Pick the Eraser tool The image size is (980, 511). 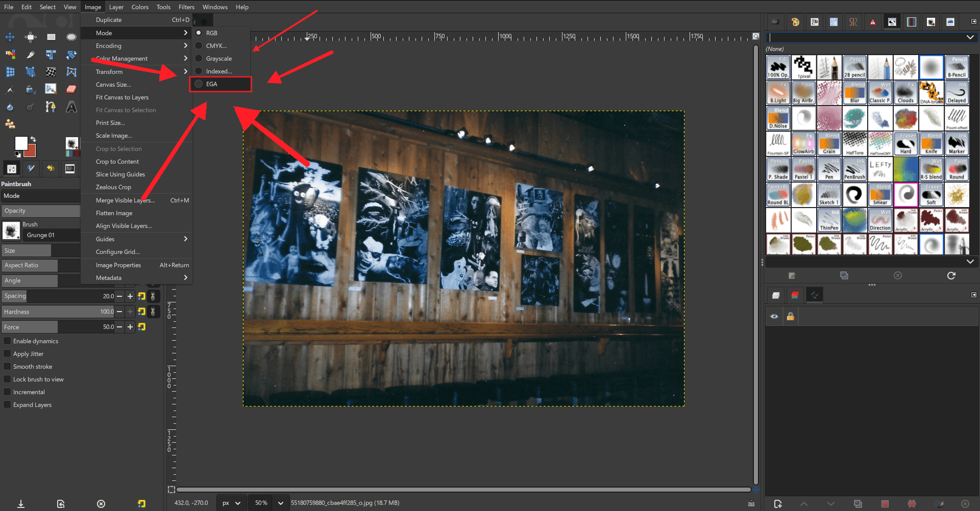pos(71,89)
